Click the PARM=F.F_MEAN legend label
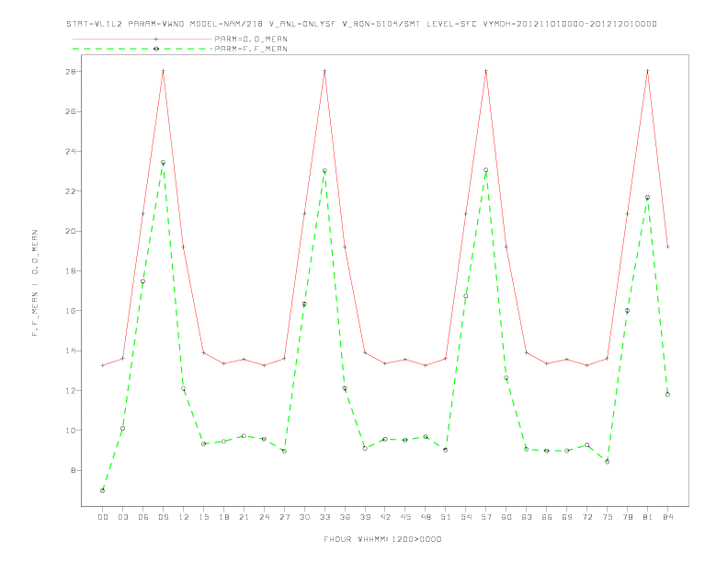The image size is (728, 563). pyautogui.click(x=251, y=49)
